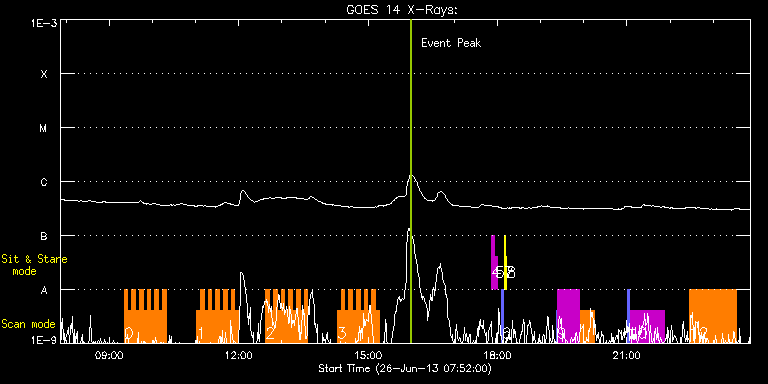The image size is (768, 384).
Task: Click the 'Sit & Stare mode' label
Action: point(34,265)
